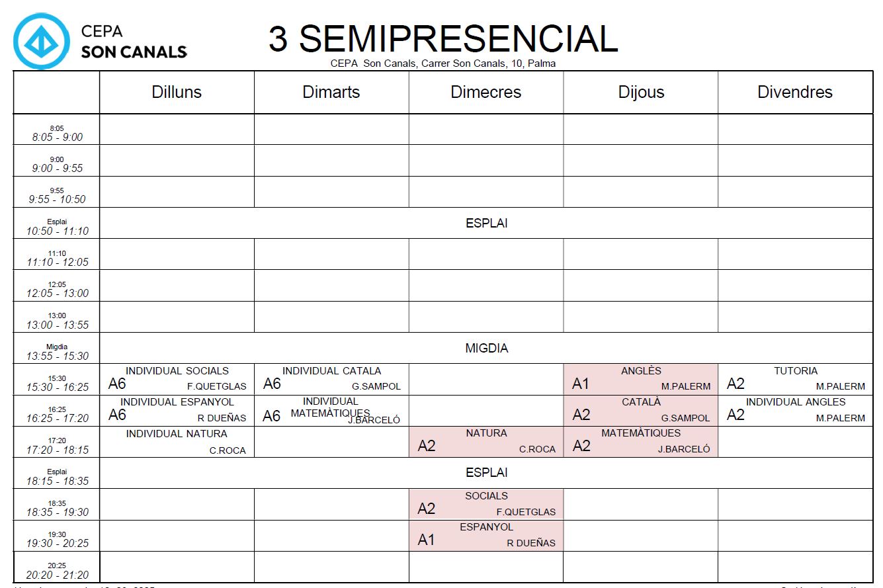Select the ESPANYOL class in A1
Image resolution: width=883 pixels, height=588 pixels.
coord(486,536)
